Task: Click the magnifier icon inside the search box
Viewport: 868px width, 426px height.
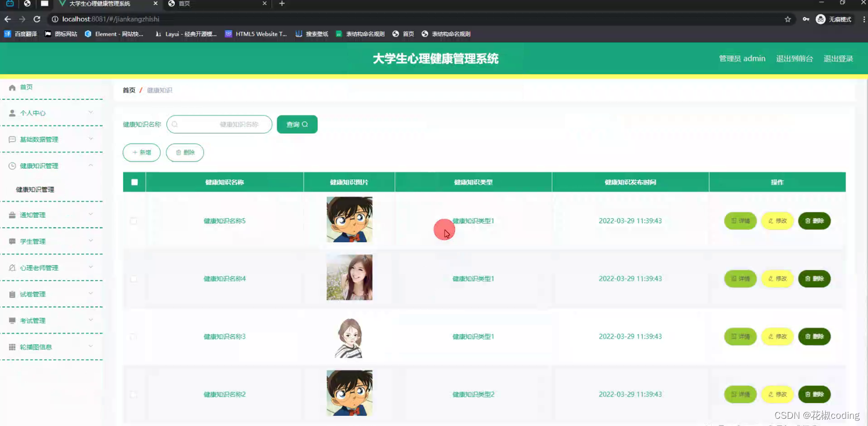Action: point(174,124)
